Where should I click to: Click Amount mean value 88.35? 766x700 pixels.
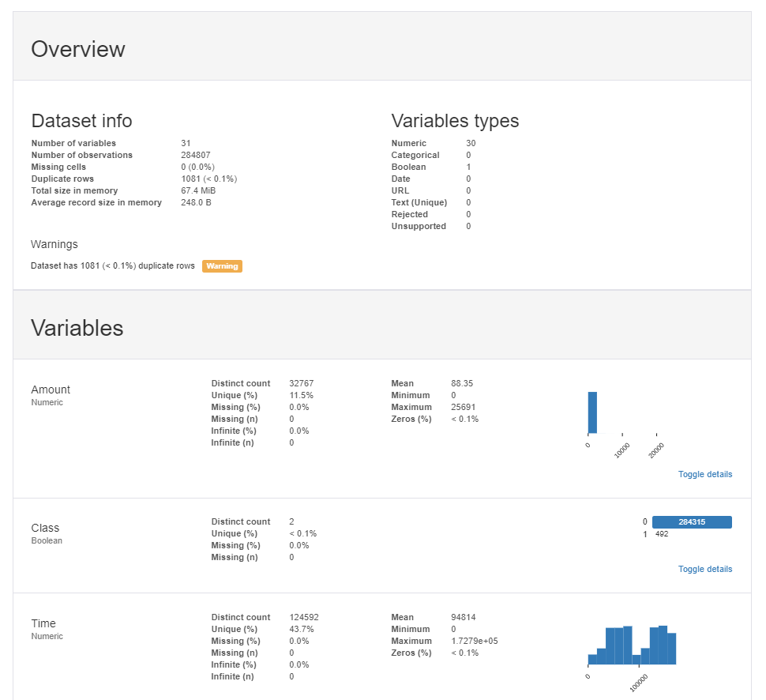point(462,383)
